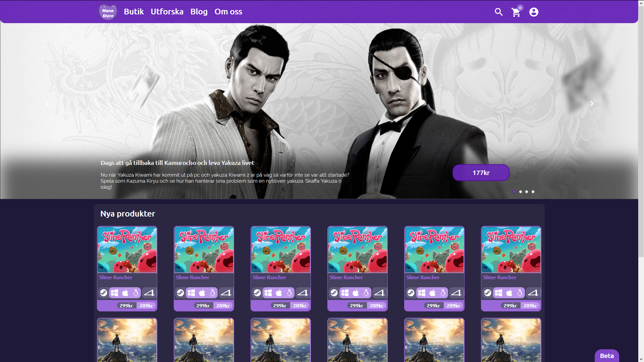This screenshot has height=362, width=644.
Task: Advance carousel with right chevron arrow
Action: tap(592, 104)
